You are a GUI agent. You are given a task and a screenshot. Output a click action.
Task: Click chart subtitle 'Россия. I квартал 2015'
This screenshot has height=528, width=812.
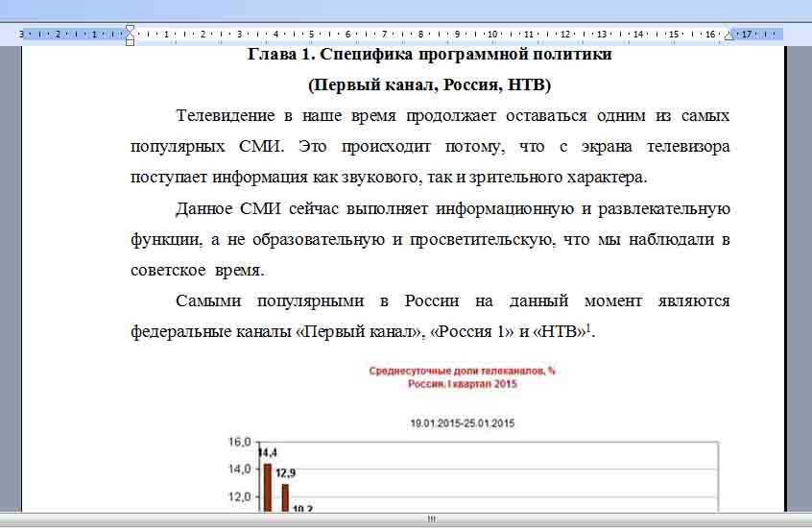pos(463,384)
